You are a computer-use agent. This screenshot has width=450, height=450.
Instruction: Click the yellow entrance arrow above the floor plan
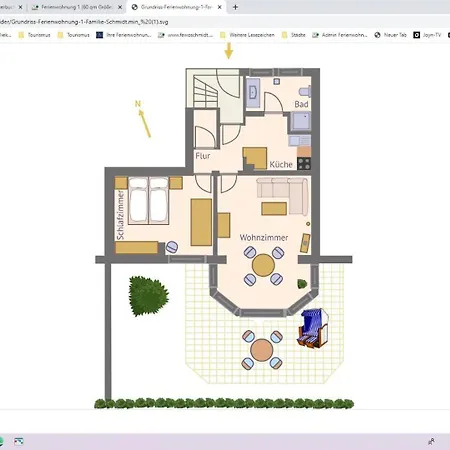pyautogui.click(x=229, y=51)
